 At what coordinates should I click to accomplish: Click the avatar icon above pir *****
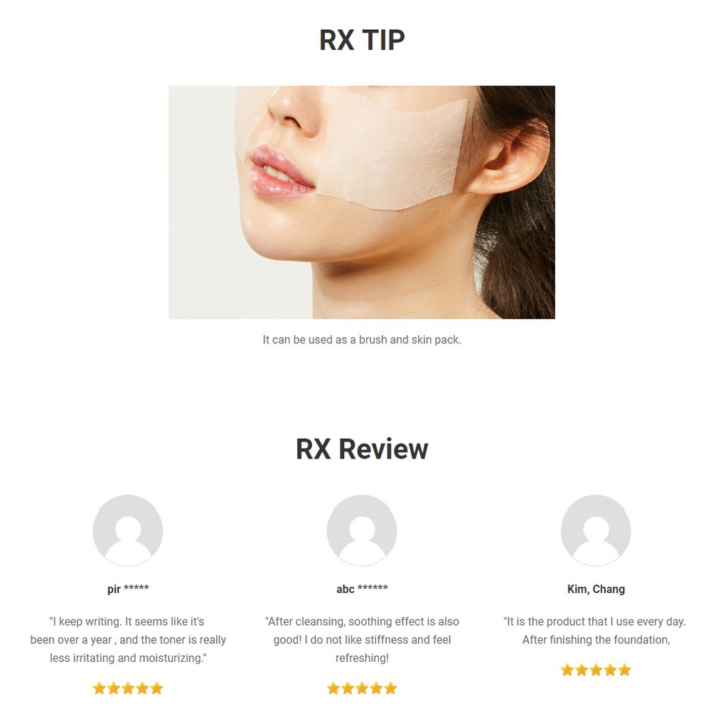[128, 530]
